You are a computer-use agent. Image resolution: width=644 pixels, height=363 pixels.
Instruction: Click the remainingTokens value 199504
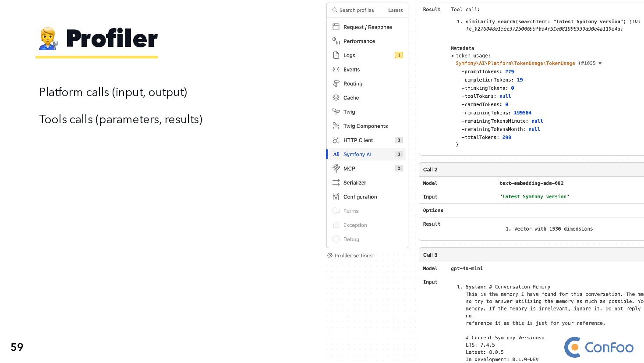[x=523, y=113]
